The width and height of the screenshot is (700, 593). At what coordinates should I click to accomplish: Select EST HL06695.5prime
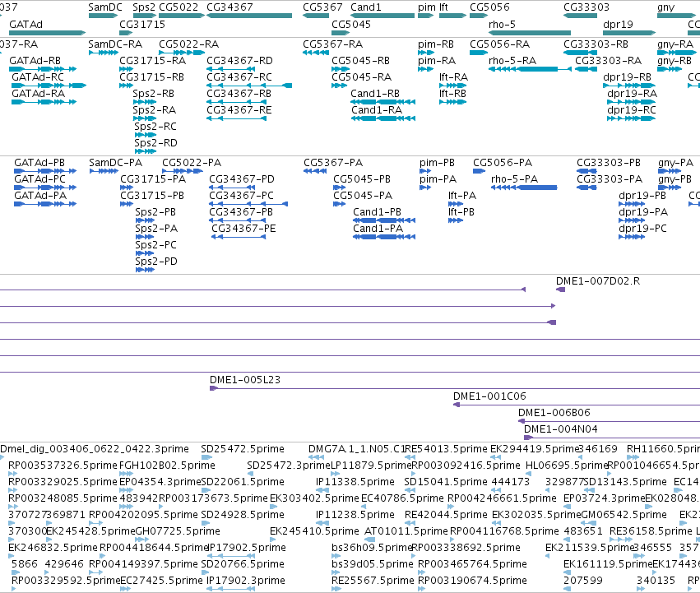(529, 473)
